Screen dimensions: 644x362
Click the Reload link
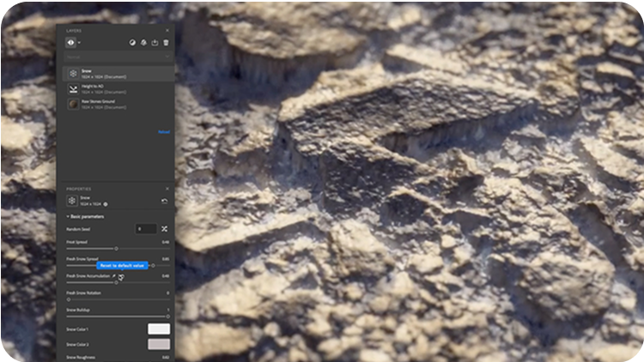(x=163, y=132)
